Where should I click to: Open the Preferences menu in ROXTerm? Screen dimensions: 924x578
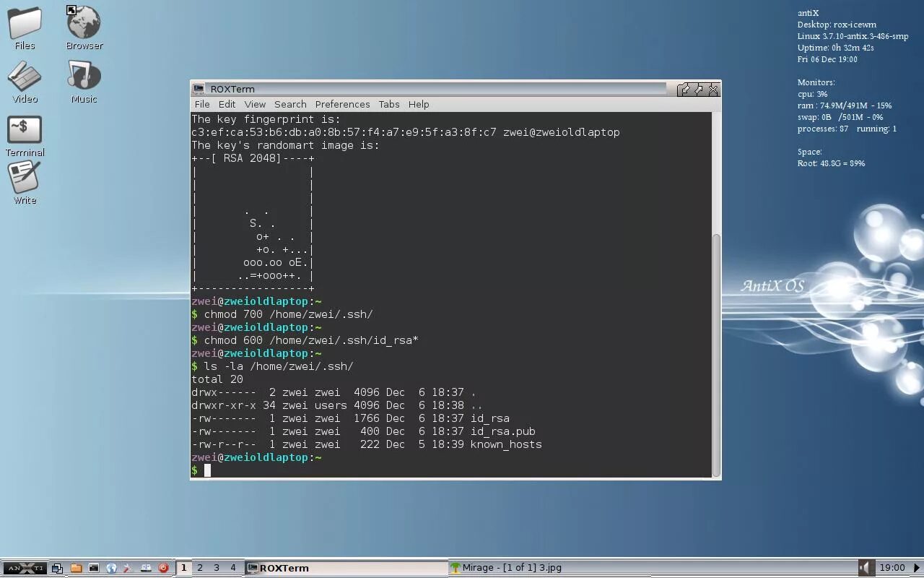click(342, 104)
